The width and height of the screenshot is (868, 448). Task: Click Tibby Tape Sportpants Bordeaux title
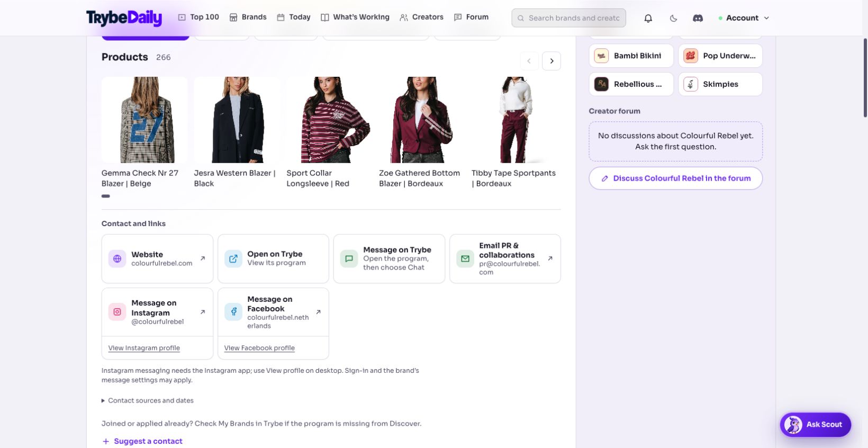coord(514,178)
